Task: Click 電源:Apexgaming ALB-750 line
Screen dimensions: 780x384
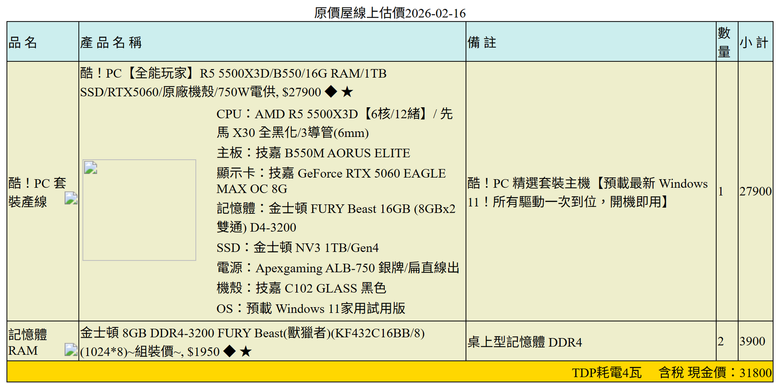Action: [x=338, y=268]
